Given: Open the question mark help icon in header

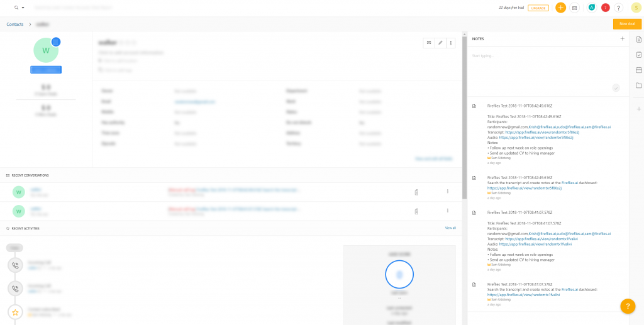Looking at the screenshot, I should coord(619,8).
